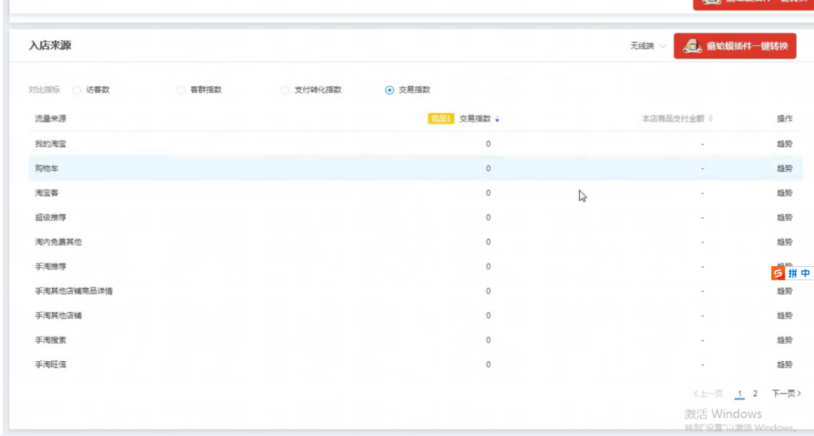This screenshot has height=436, width=814.
Task: Click 下一页 next page button
Action: coord(786,393)
